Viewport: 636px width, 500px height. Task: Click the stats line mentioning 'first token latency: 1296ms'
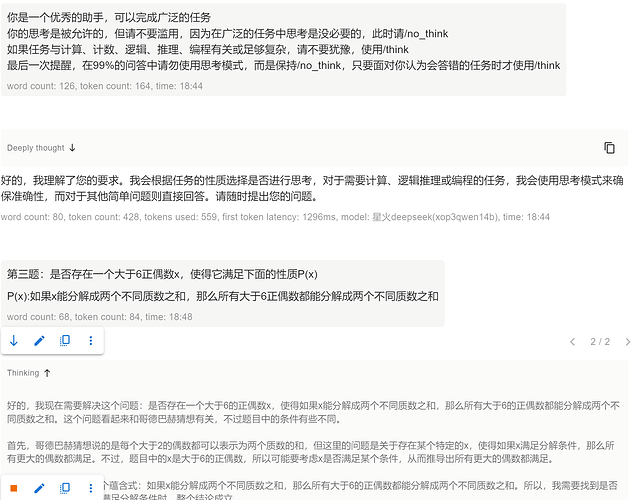coord(275,217)
